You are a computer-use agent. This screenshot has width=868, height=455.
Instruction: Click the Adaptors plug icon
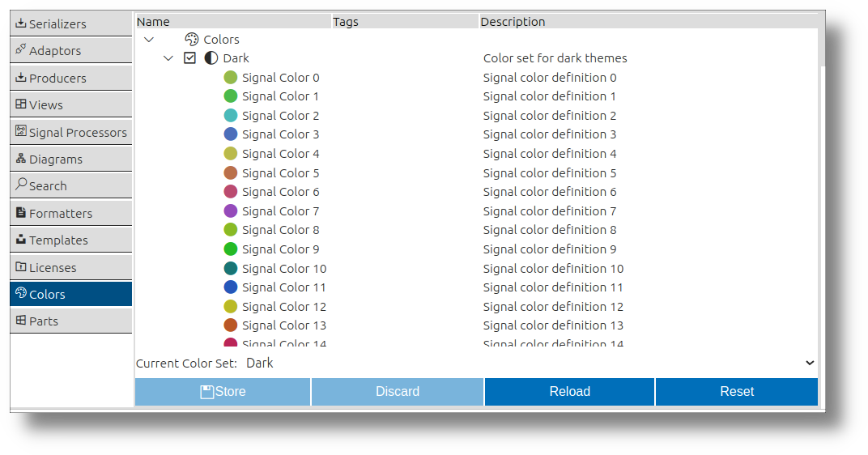(x=20, y=49)
